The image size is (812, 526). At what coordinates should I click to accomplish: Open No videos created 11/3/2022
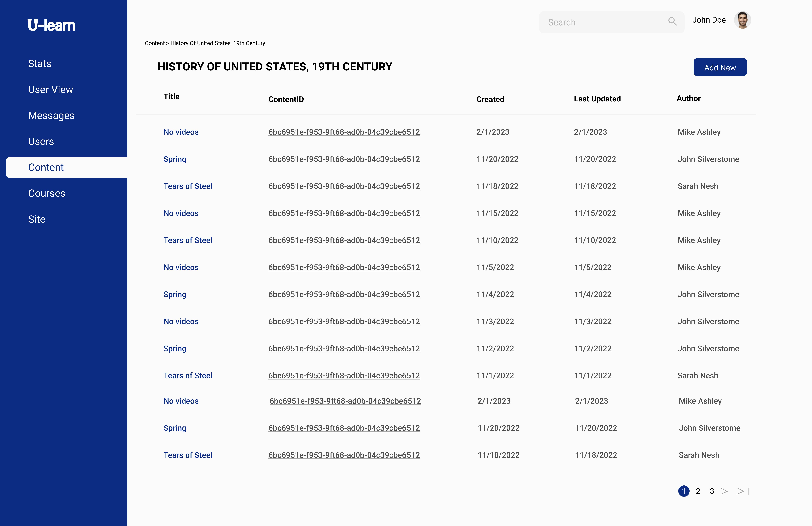click(x=181, y=322)
